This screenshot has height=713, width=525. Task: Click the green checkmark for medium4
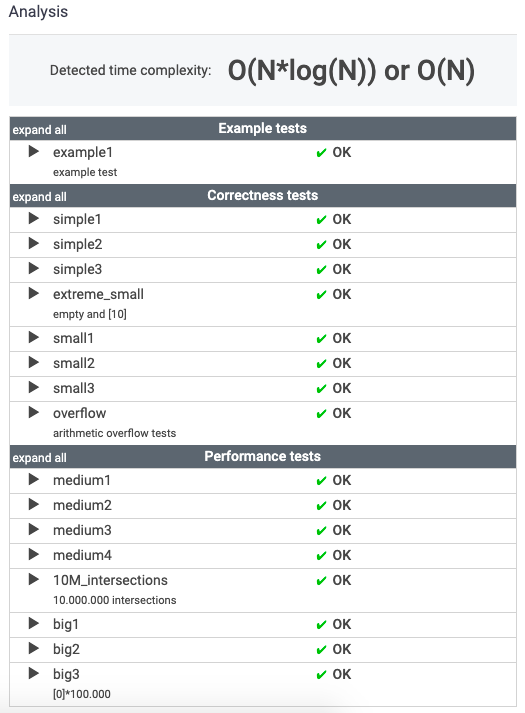(x=321, y=556)
